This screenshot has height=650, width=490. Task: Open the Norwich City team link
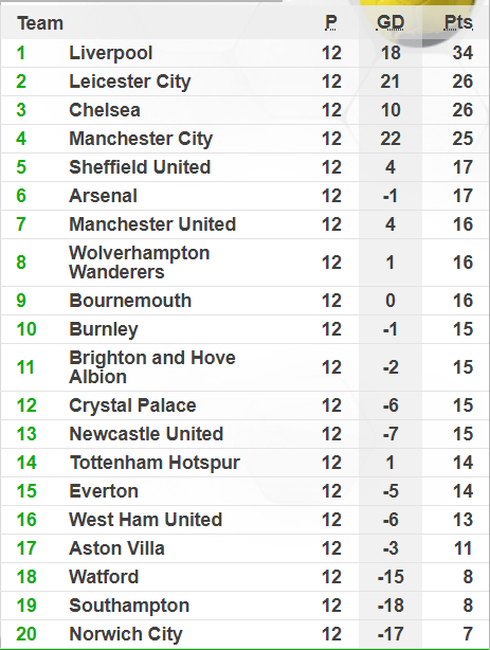[x=126, y=635]
